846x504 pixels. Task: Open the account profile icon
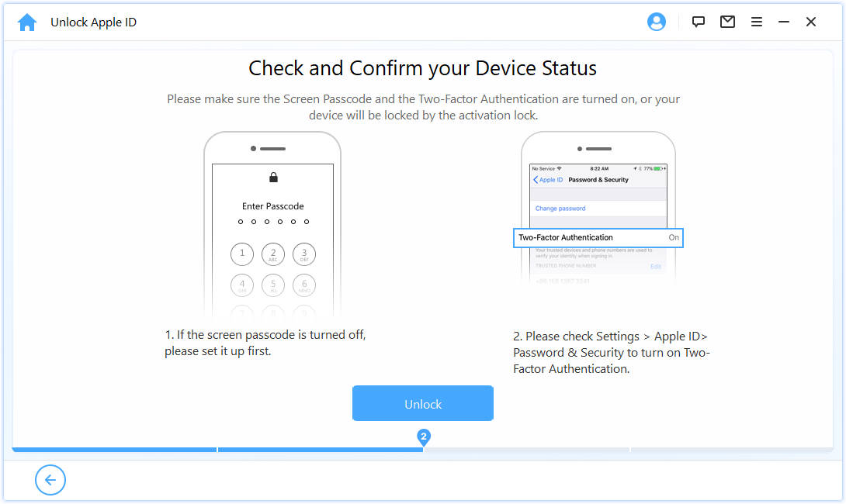pos(656,22)
